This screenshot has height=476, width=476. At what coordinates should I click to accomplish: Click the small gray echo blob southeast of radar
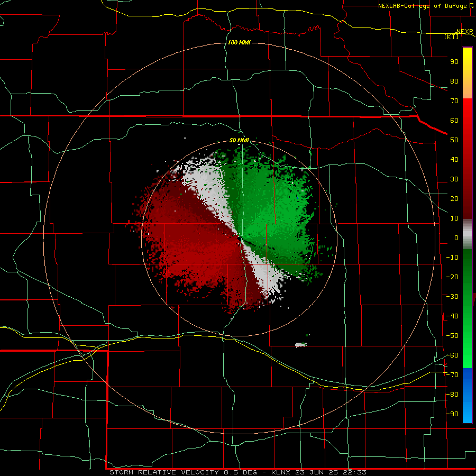click(x=301, y=344)
